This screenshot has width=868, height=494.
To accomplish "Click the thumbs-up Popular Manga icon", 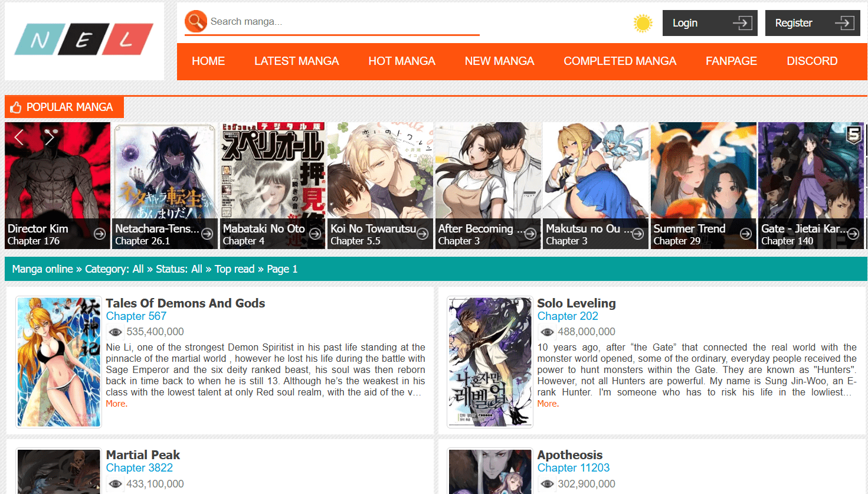I will tap(16, 107).
